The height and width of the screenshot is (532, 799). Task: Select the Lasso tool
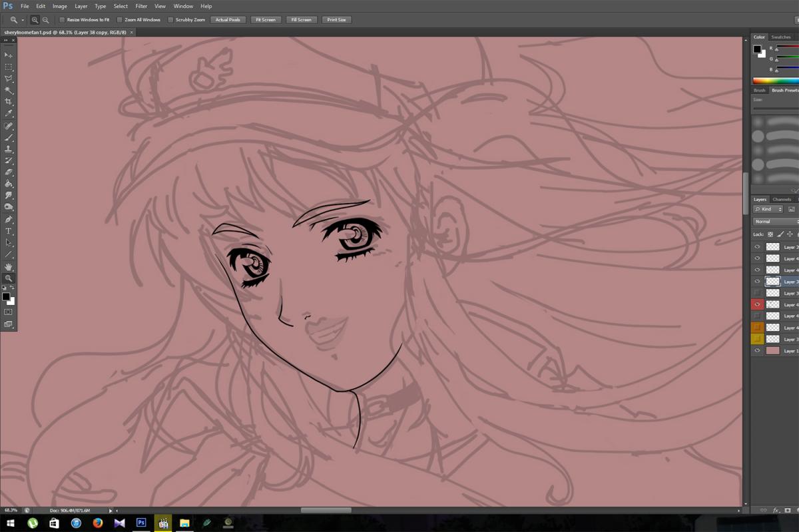[x=9, y=79]
